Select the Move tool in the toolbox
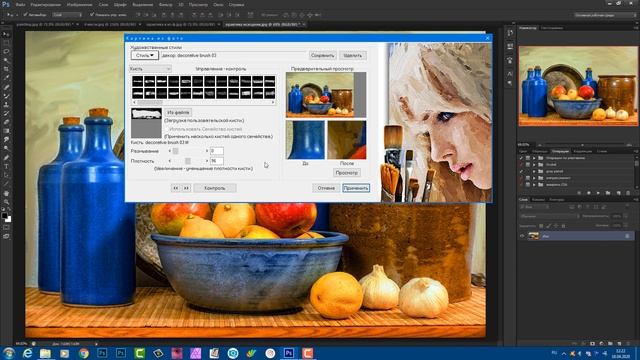This screenshot has height=360, width=640. coord(6,34)
